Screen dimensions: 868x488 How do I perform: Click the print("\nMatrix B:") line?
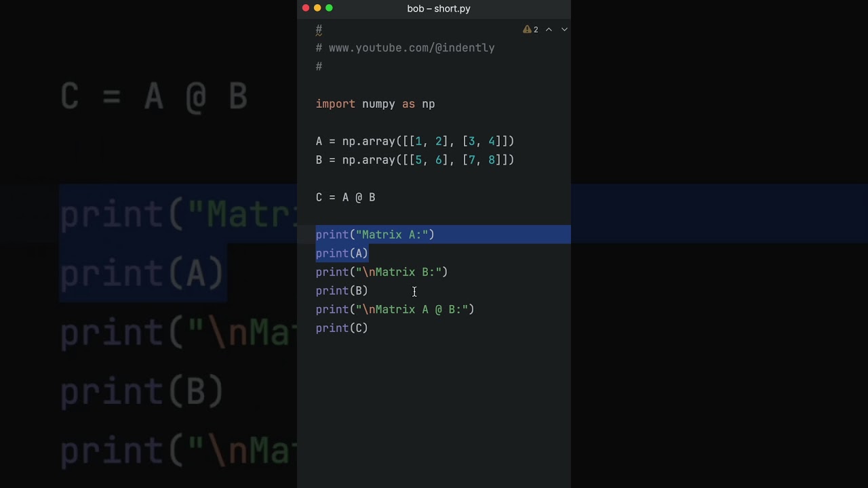click(381, 272)
